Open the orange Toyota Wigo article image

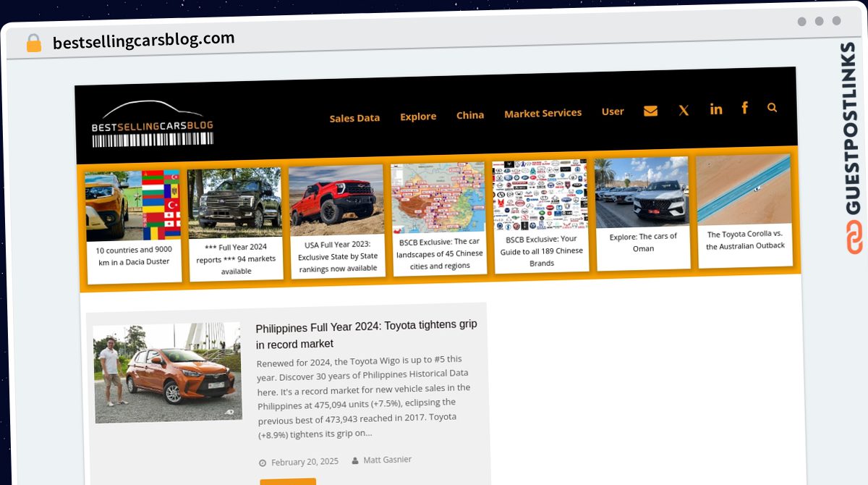pyautogui.click(x=167, y=373)
